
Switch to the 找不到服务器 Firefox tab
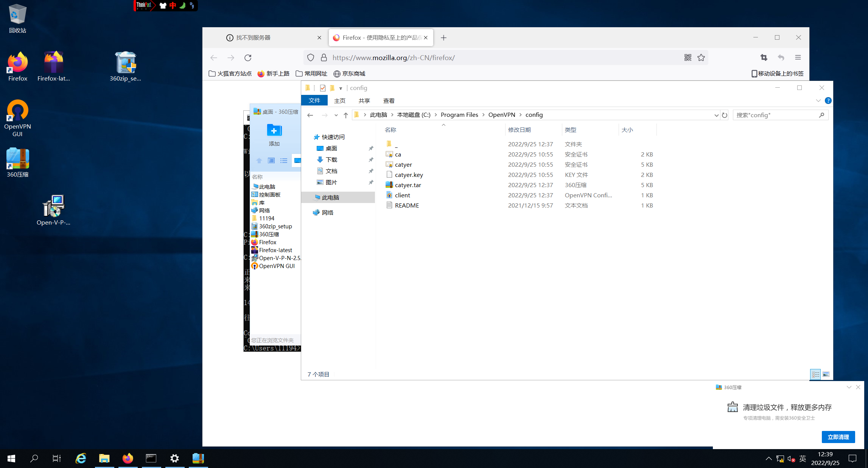pyautogui.click(x=253, y=37)
